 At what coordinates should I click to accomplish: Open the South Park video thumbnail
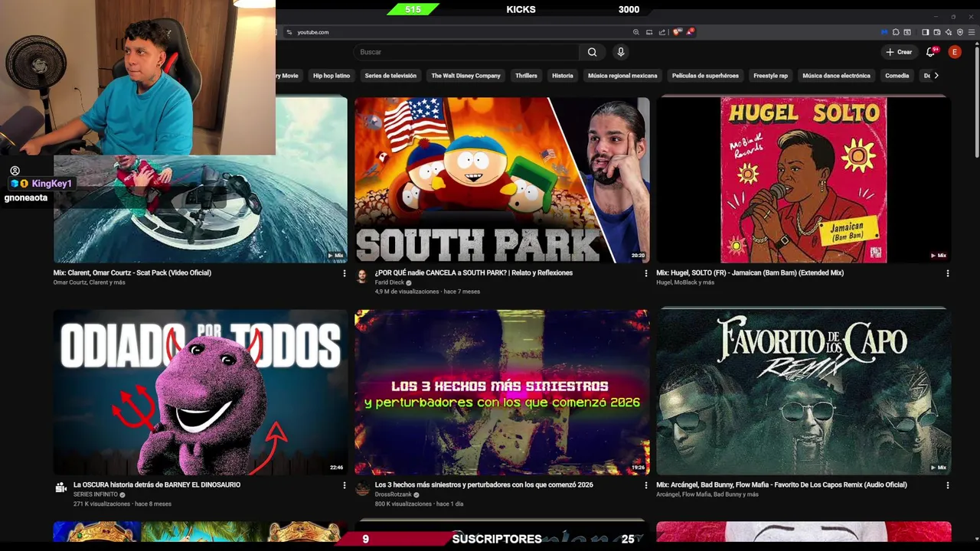coord(502,180)
